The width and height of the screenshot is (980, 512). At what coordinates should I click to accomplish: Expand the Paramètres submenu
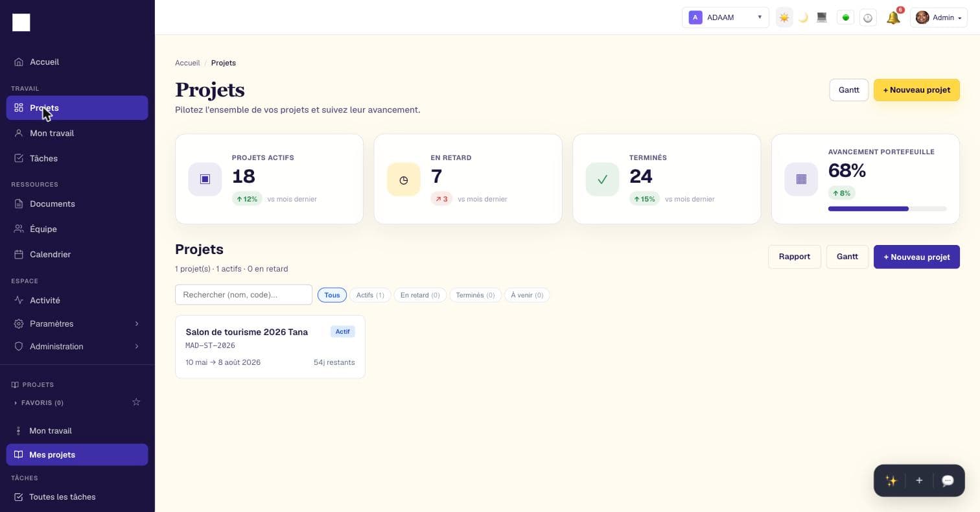point(77,323)
